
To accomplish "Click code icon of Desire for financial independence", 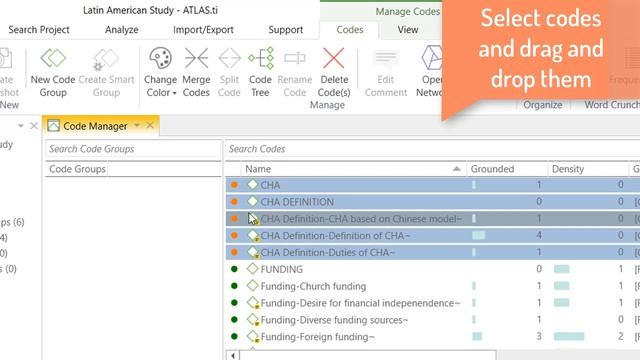I will tap(253, 303).
